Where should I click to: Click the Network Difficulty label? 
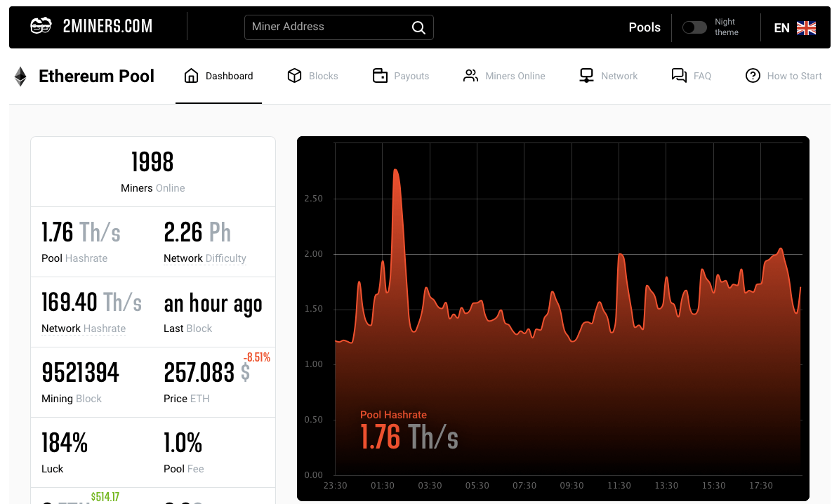(205, 258)
